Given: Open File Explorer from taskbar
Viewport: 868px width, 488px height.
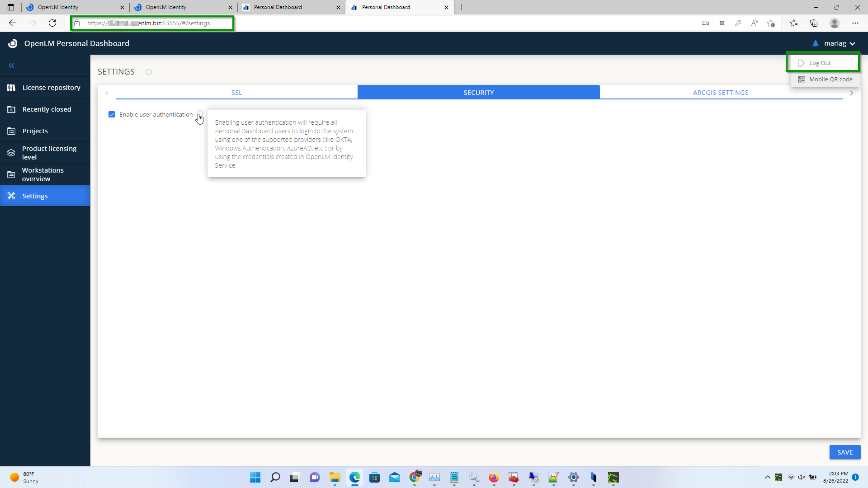Looking at the screenshot, I should pos(335,477).
